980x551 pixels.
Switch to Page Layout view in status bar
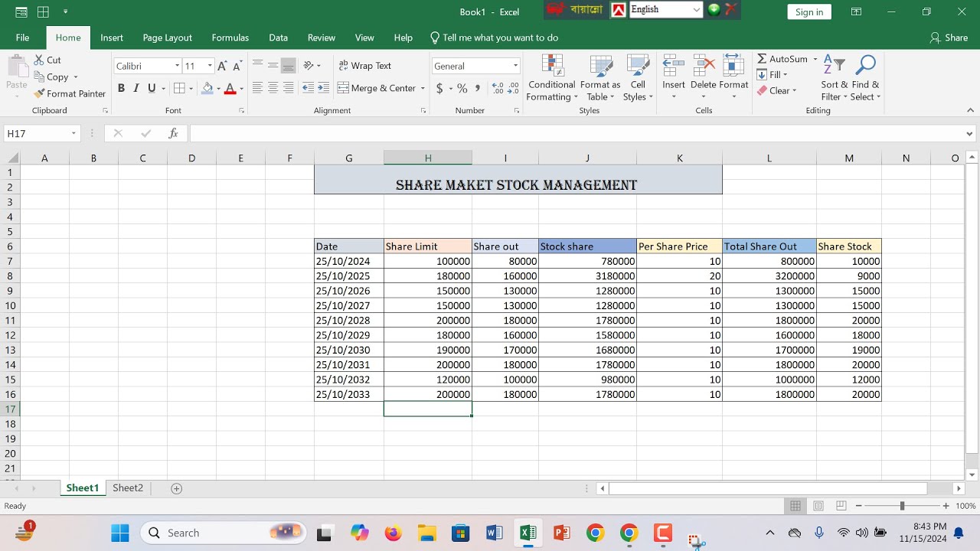tap(818, 506)
